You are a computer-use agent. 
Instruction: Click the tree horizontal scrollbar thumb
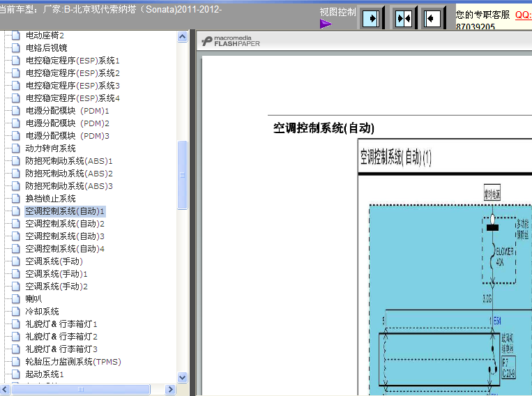click(x=81, y=389)
